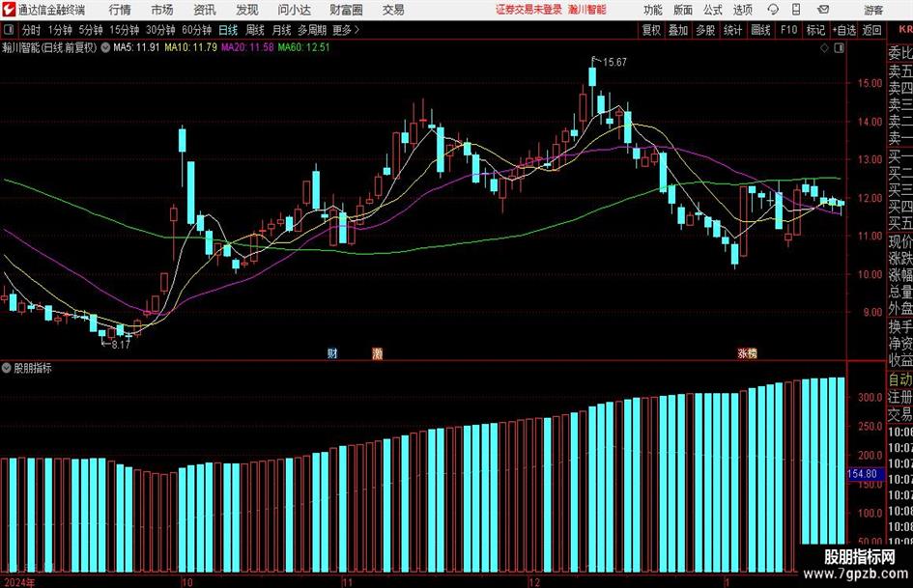Screen dimensions: 913x588
Task: Expand the indicator menu beside 瀚川智能(日线 前复权)
Action: tap(105, 47)
